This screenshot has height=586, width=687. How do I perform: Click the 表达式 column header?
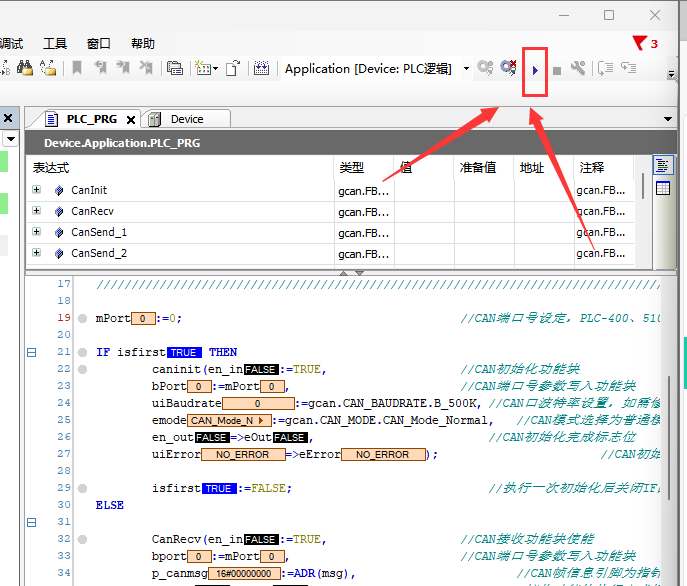click(x=51, y=167)
